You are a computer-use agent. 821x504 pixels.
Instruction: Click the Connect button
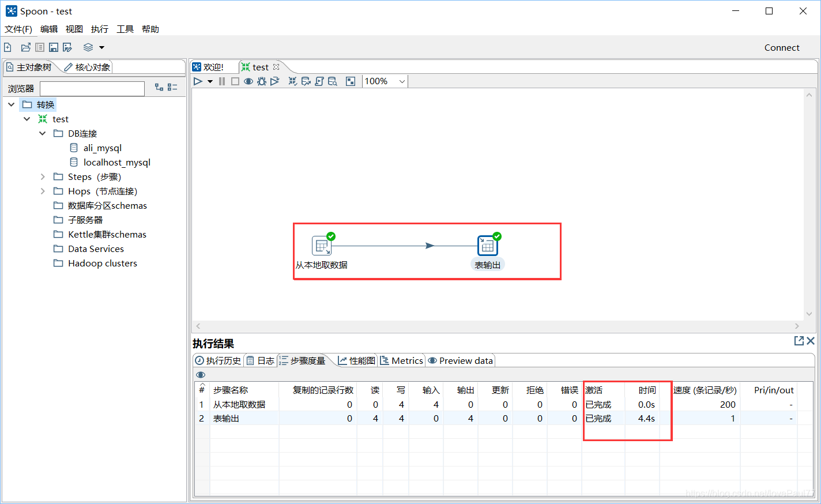point(782,48)
